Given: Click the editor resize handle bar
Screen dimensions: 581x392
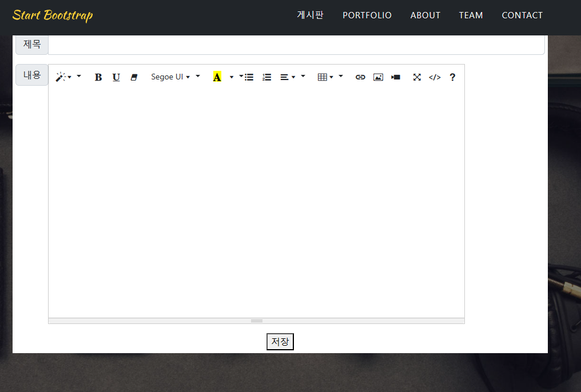Looking at the screenshot, I should 256,321.
